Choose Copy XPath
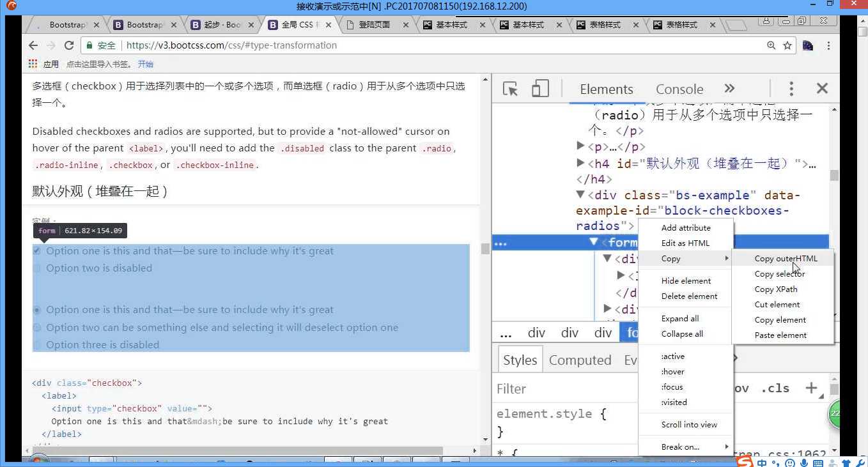Image resolution: width=868 pixels, height=467 pixels. point(775,289)
